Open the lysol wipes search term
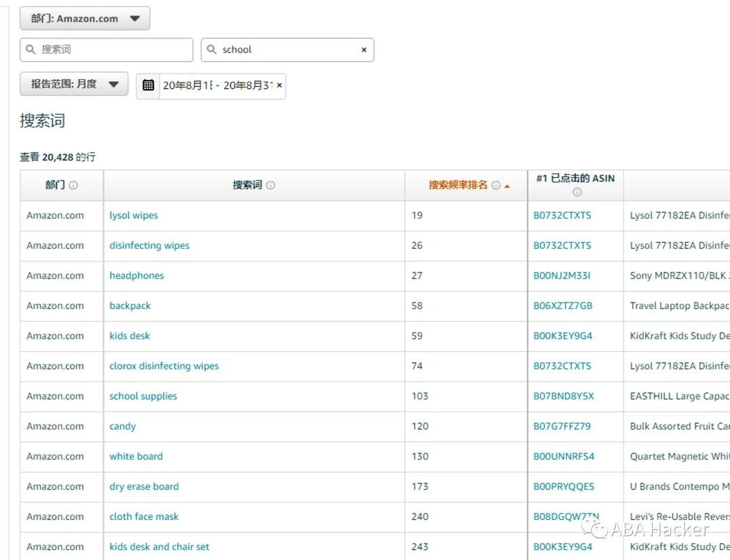The height and width of the screenshot is (560, 730). pyautogui.click(x=134, y=216)
